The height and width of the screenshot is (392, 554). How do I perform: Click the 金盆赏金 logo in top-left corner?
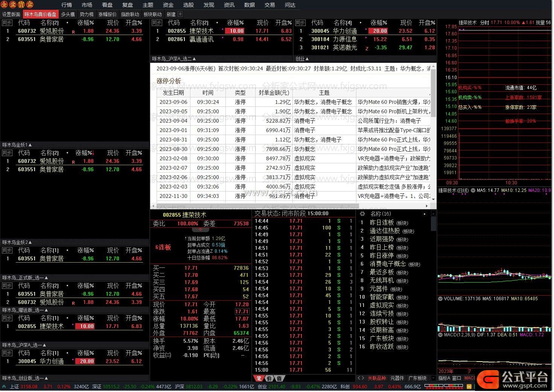click(18, 5)
